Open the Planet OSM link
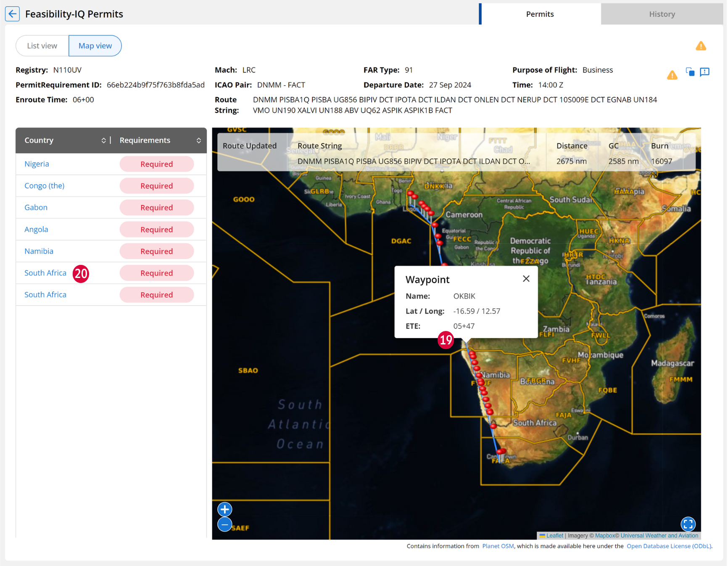 point(498,546)
